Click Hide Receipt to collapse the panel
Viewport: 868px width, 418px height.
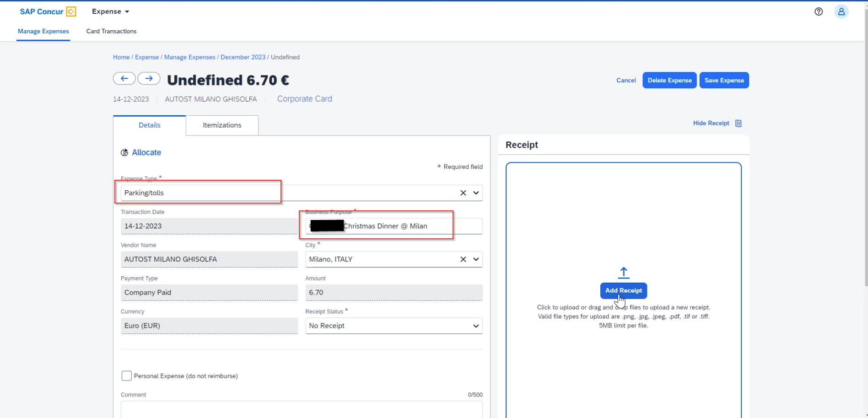(x=710, y=123)
